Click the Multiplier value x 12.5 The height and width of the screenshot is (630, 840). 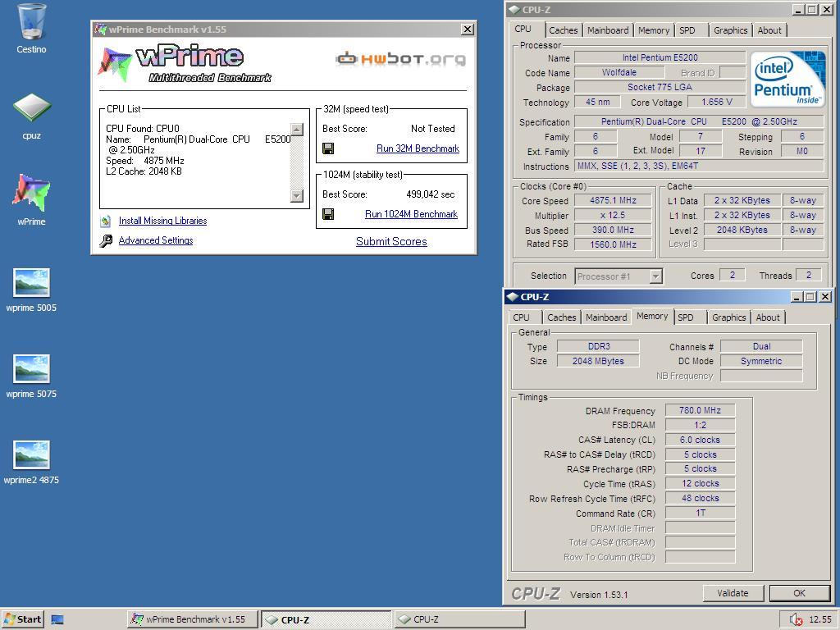click(x=613, y=216)
